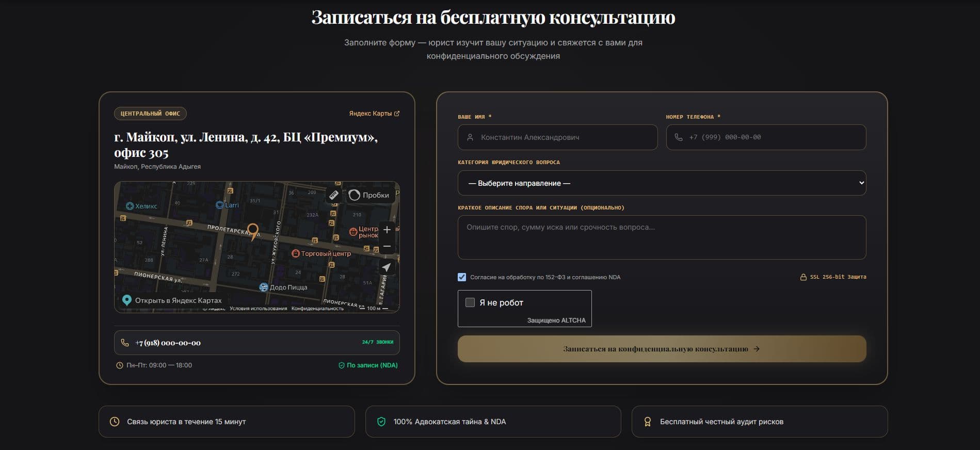Open the Выберите направление dropdown
Viewport: 980px width, 450px height.
click(662, 183)
